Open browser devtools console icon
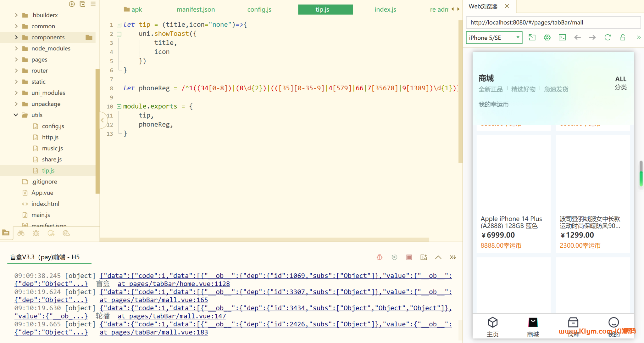Viewport: 644px width, 343px height. click(x=562, y=37)
